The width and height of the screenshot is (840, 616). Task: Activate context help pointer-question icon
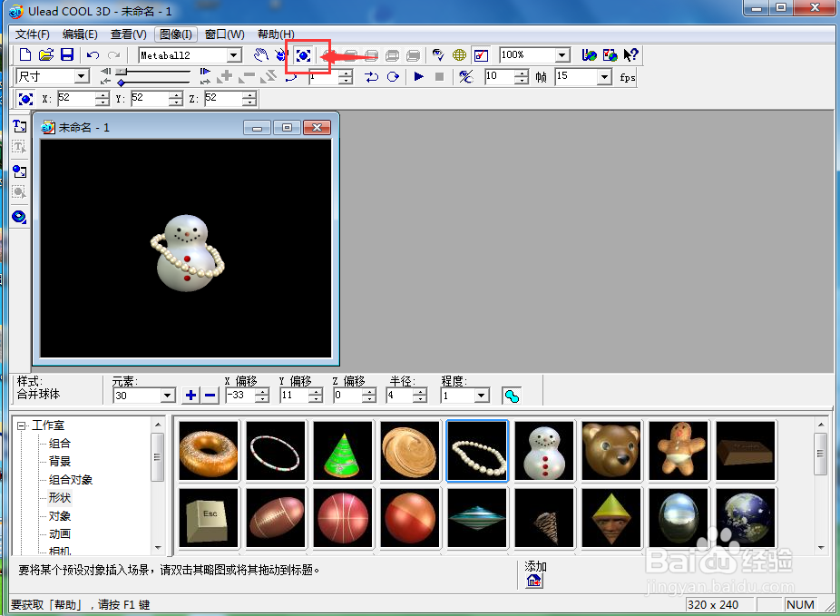(x=631, y=55)
